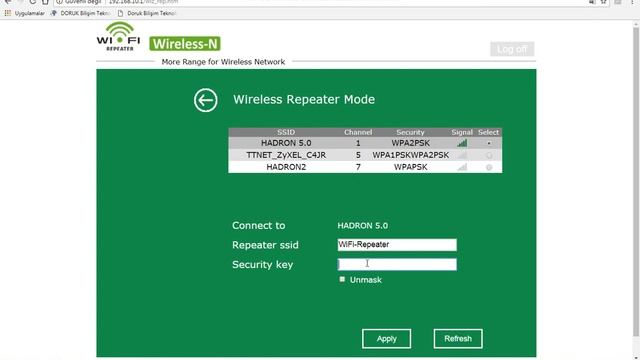The height and width of the screenshot is (360, 640).
Task: Select the HADRON2 network radio button
Action: tap(489, 167)
